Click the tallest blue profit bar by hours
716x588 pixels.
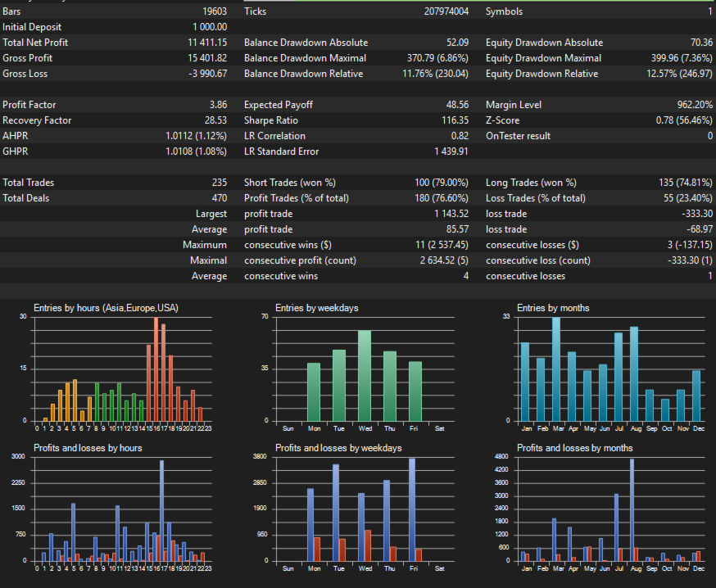point(161,511)
